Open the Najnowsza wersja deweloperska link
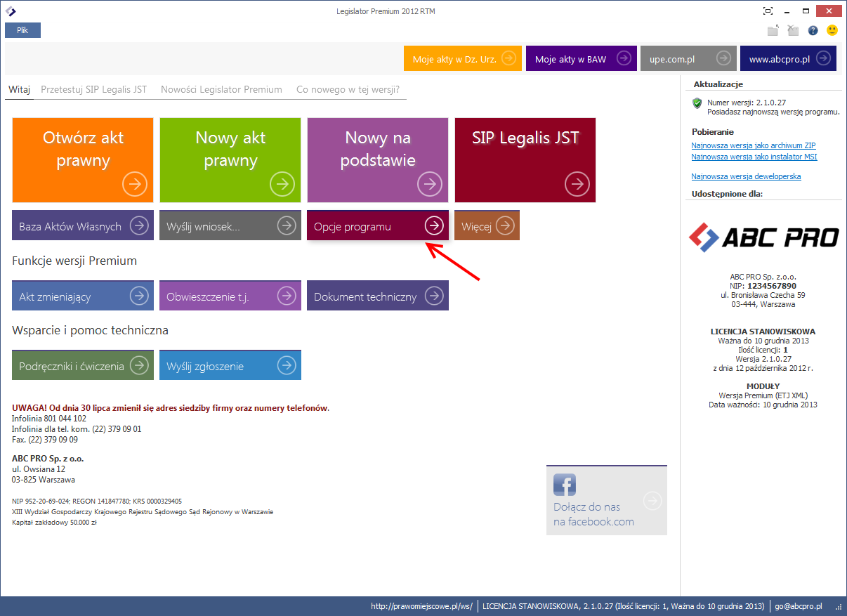 click(746, 176)
